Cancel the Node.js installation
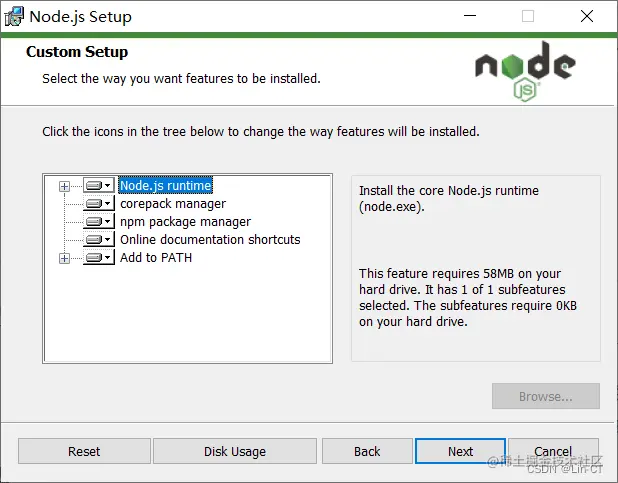The height and width of the screenshot is (483, 618). click(x=553, y=451)
